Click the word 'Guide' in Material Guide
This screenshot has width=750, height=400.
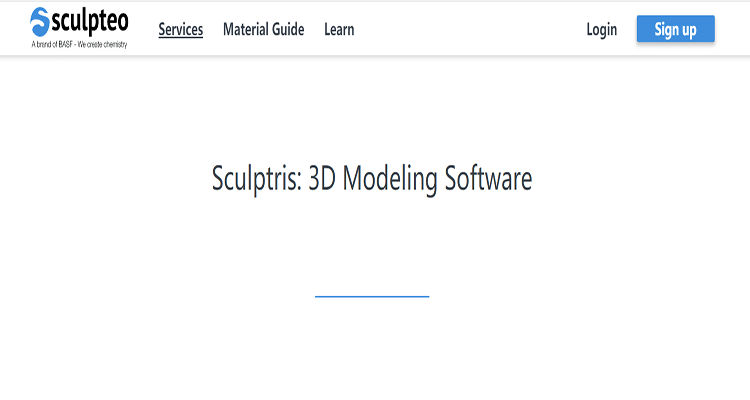(x=286, y=29)
